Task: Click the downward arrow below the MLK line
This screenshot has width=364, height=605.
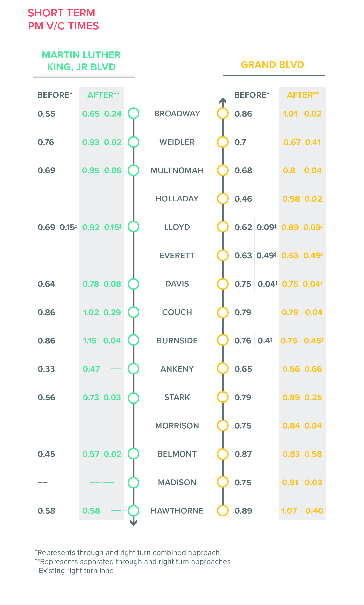Action: [133, 523]
